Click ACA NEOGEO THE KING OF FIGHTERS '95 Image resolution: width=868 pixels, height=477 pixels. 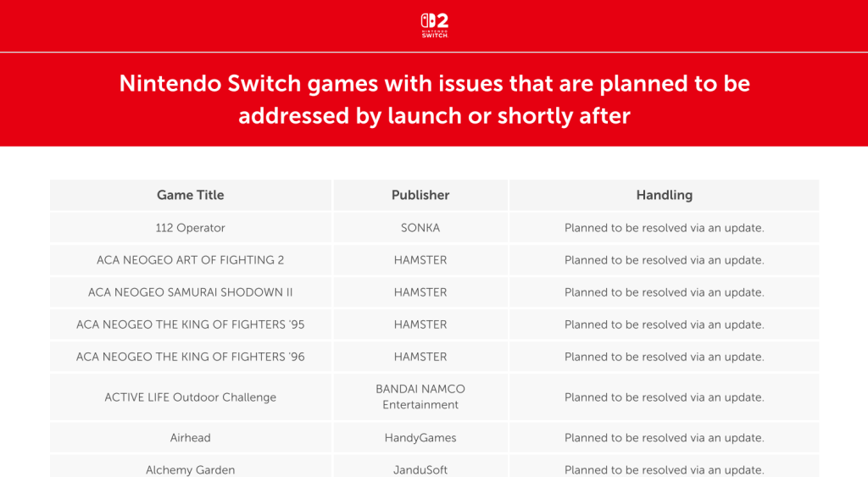point(191,324)
